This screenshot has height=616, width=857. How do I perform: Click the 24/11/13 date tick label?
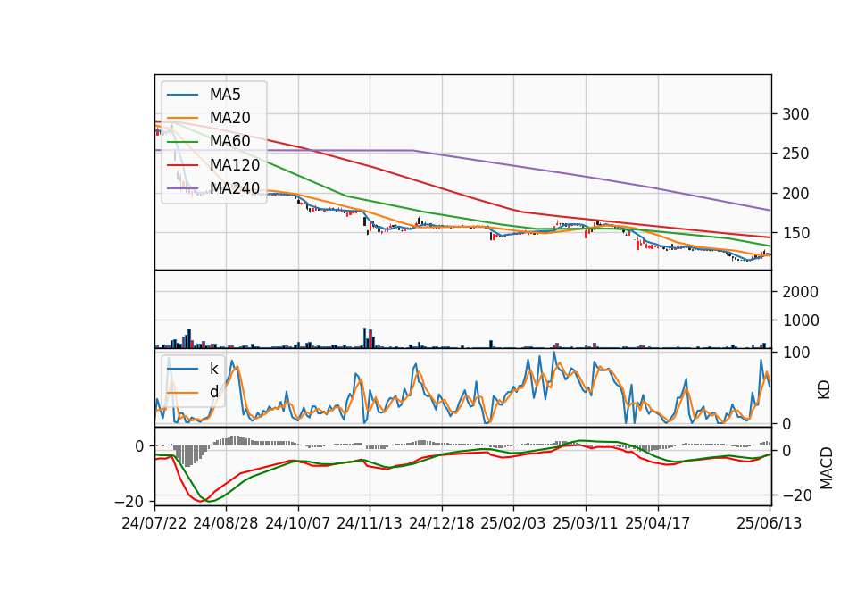(370, 523)
